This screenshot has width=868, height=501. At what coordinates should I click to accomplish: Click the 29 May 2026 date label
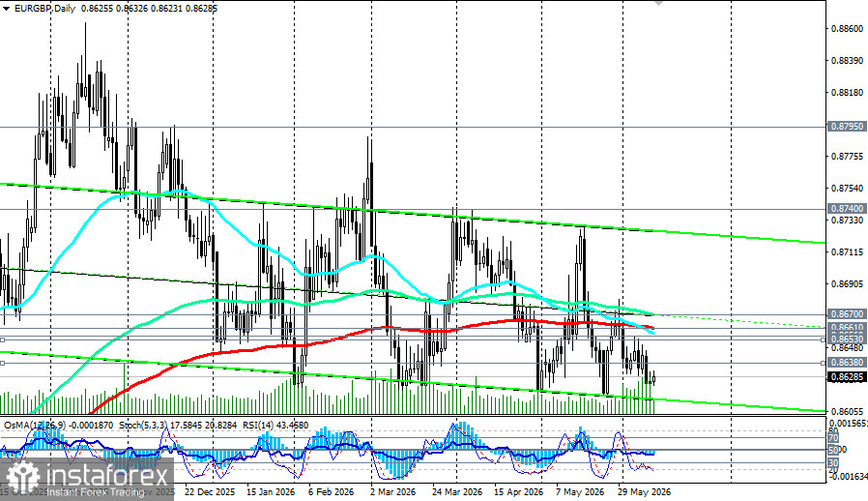point(645,492)
